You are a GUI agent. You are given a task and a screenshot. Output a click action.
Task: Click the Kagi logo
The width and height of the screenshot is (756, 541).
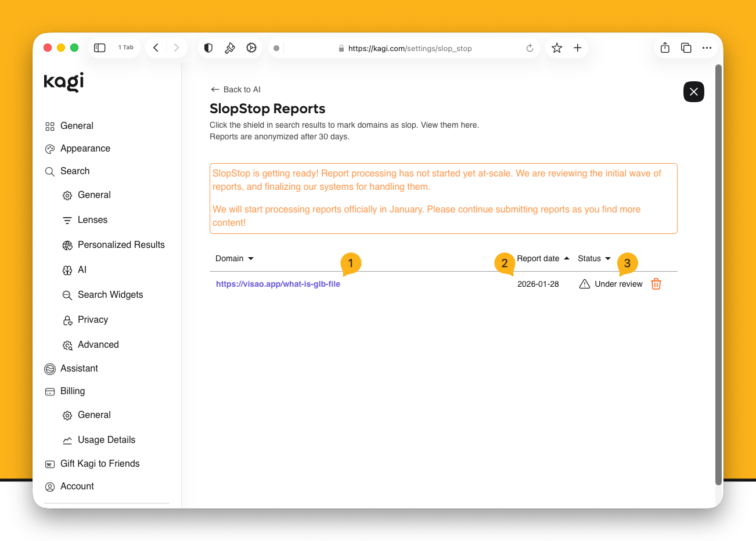(63, 82)
